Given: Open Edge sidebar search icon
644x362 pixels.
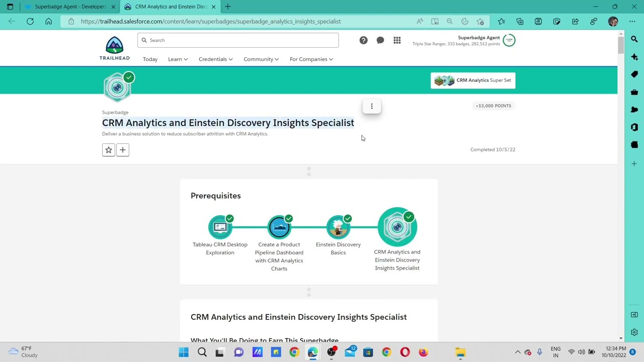Looking at the screenshot, I should (x=634, y=39).
